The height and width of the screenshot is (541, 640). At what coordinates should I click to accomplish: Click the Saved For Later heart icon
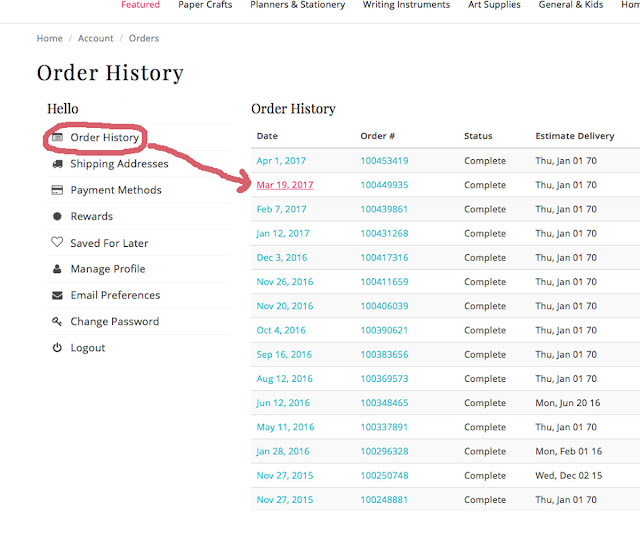click(x=57, y=242)
